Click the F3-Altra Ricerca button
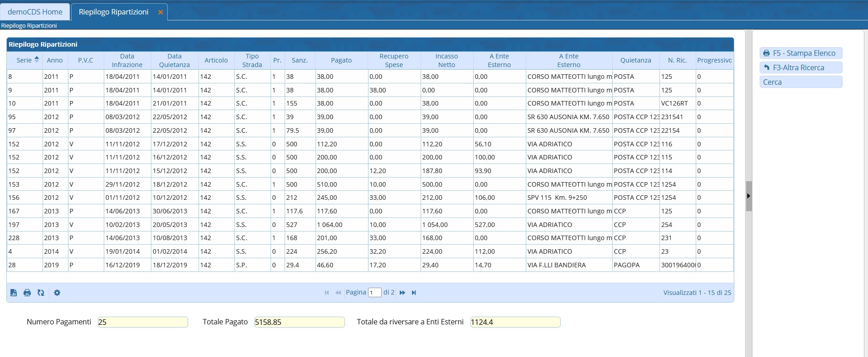 click(x=800, y=68)
